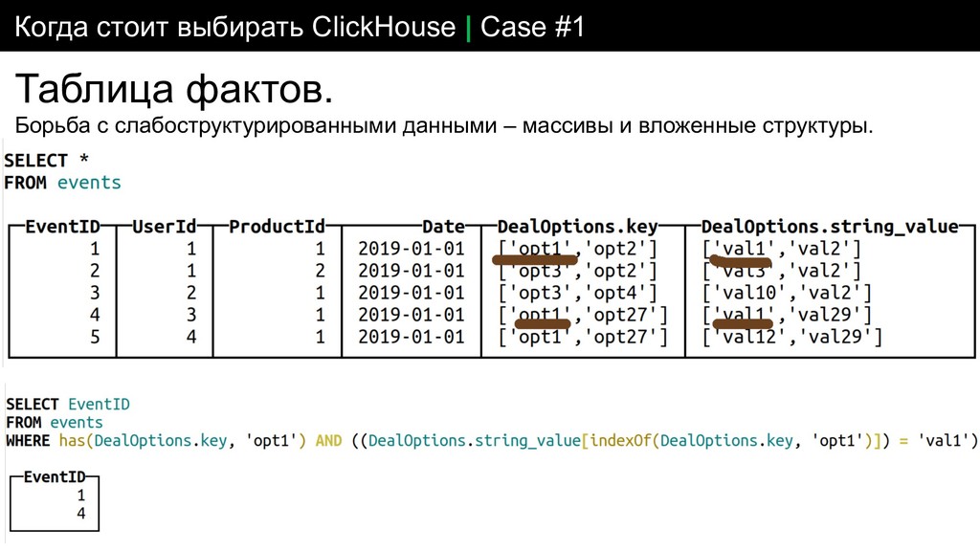Click the 'SELECT *' query line
This screenshot has height=551, width=980.
pos(46,161)
